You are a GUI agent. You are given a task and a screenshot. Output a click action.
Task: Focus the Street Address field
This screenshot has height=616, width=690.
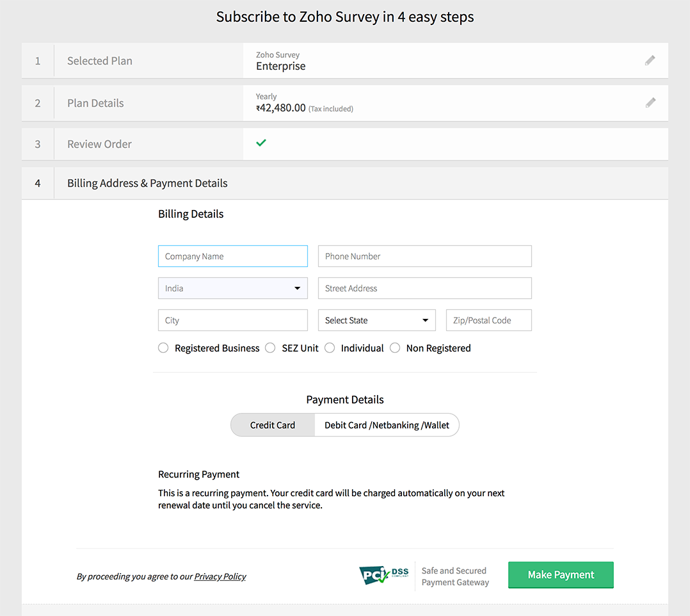pyautogui.click(x=424, y=288)
